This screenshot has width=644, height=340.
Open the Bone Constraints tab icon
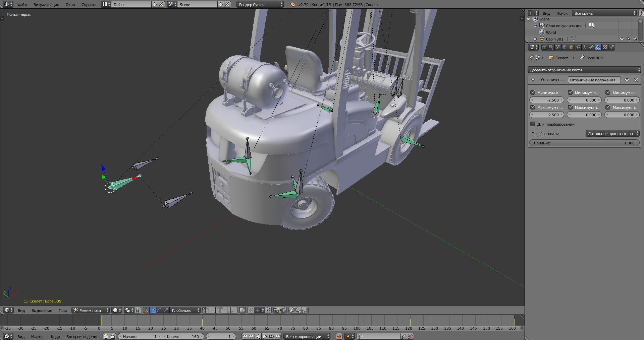coord(598,47)
